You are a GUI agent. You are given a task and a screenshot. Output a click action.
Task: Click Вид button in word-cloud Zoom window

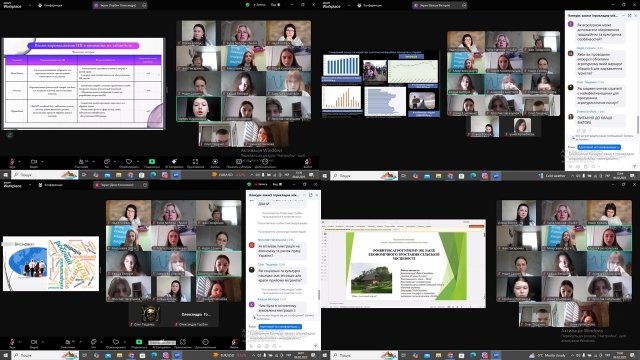(277, 184)
